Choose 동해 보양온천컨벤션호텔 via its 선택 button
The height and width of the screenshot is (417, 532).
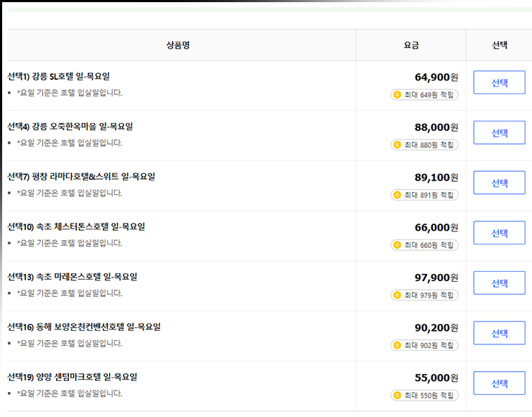499,333
